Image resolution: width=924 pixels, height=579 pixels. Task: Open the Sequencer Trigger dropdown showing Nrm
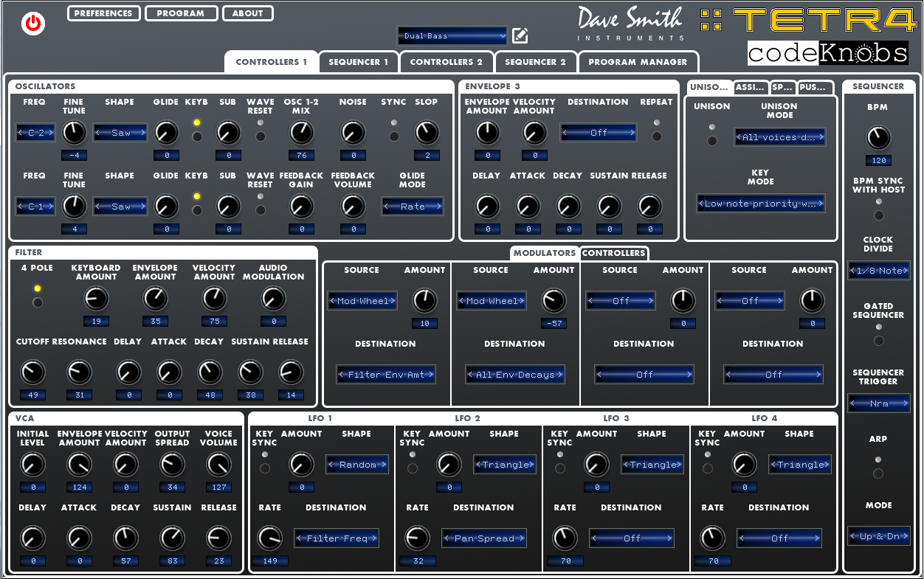click(879, 403)
